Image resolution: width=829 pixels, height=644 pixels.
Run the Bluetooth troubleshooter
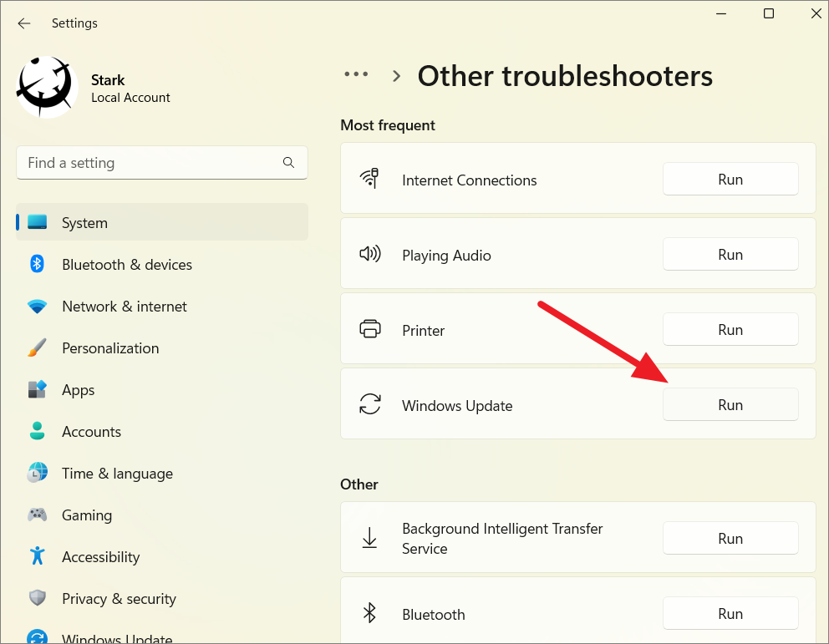(730, 613)
